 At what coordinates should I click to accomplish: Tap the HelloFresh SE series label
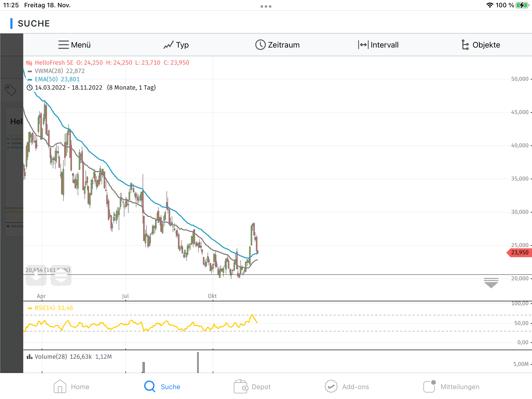pos(54,63)
